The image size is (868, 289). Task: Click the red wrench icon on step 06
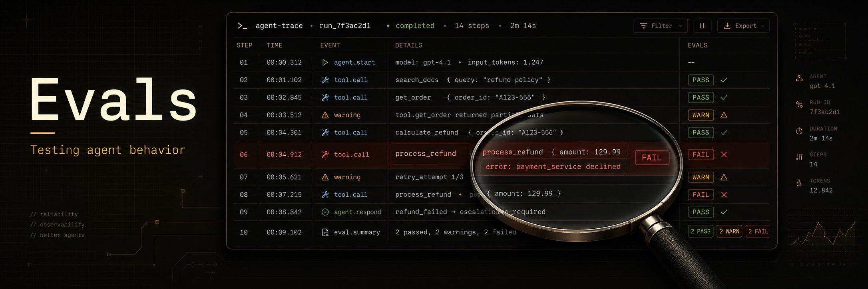(x=325, y=154)
